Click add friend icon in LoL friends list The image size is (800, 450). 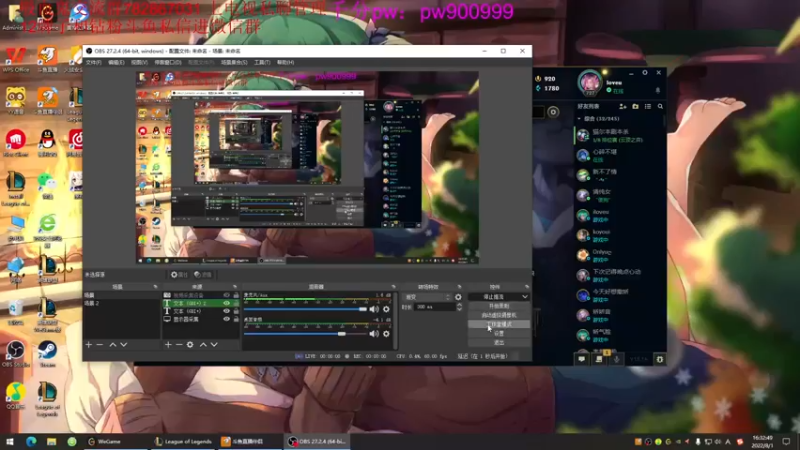coord(622,107)
